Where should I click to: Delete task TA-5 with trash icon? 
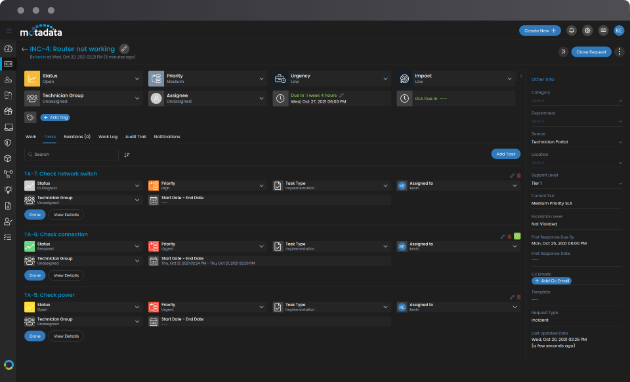point(519,297)
